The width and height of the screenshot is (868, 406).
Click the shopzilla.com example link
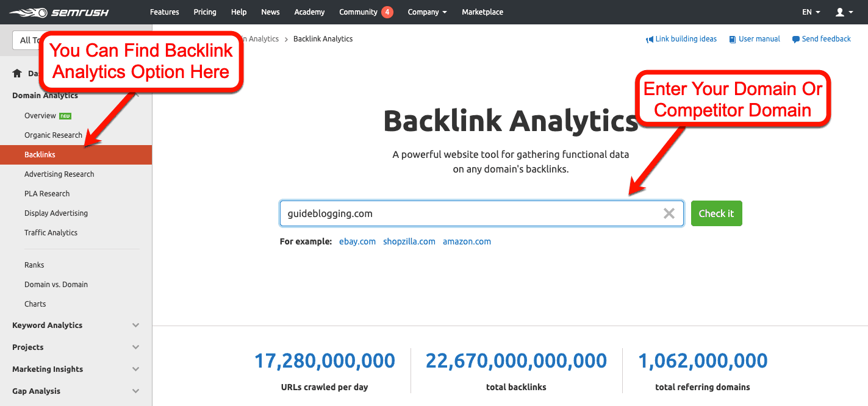click(x=409, y=241)
